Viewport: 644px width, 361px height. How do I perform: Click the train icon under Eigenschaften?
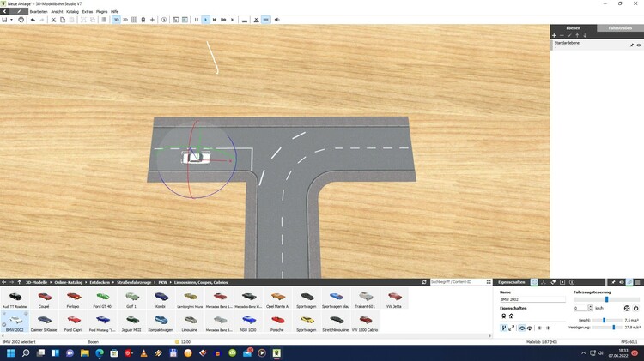503,316
